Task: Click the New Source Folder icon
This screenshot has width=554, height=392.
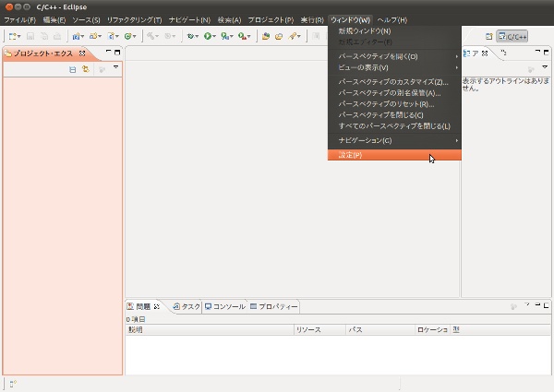Action: [93, 36]
